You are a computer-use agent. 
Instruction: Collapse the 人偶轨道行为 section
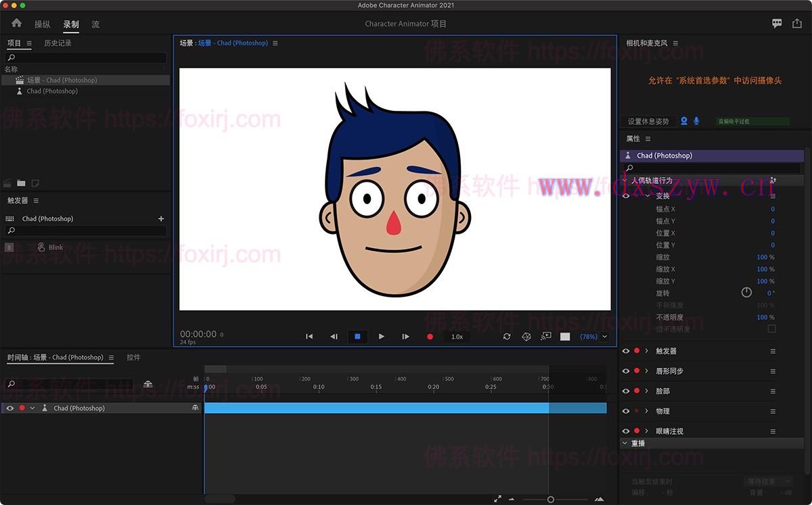(626, 181)
